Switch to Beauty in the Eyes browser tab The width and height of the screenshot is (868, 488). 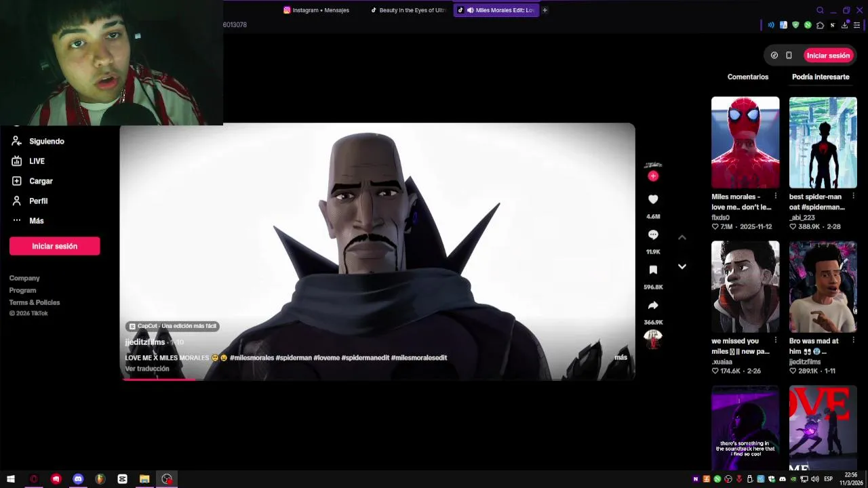point(409,10)
